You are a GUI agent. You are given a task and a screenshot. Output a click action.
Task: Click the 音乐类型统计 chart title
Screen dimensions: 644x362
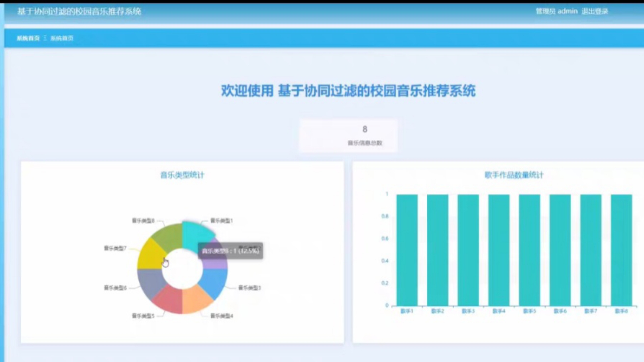pyautogui.click(x=182, y=175)
